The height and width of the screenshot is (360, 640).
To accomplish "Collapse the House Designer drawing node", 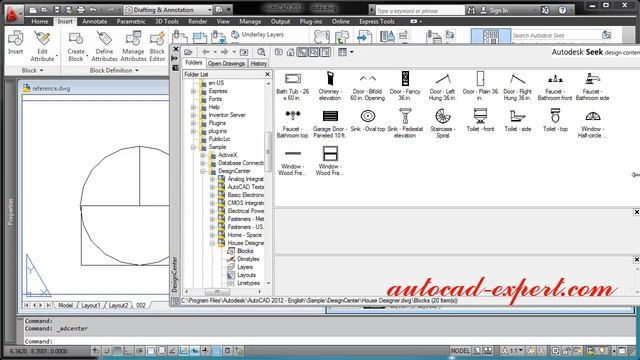I will (212, 243).
